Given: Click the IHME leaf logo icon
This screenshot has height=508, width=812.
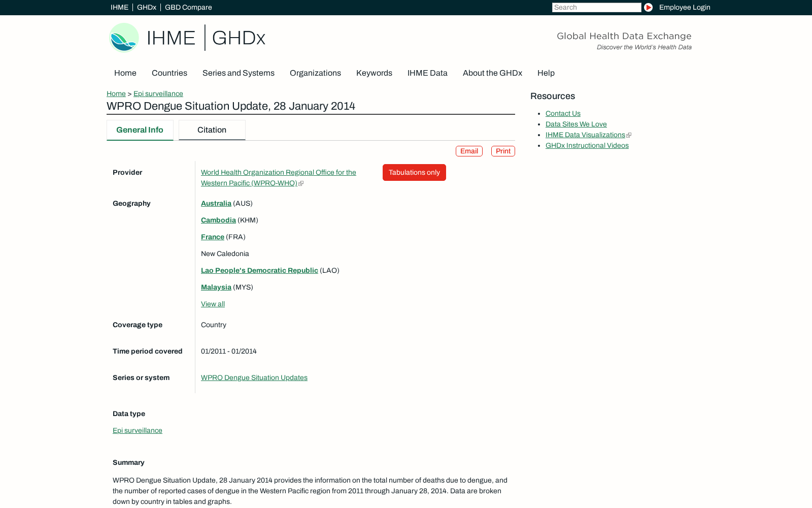Looking at the screenshot, I should click(124, 38).
